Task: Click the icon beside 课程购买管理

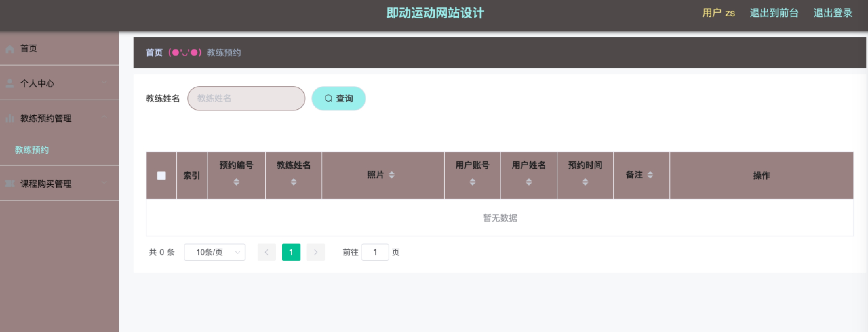Action: pos(10,184)
